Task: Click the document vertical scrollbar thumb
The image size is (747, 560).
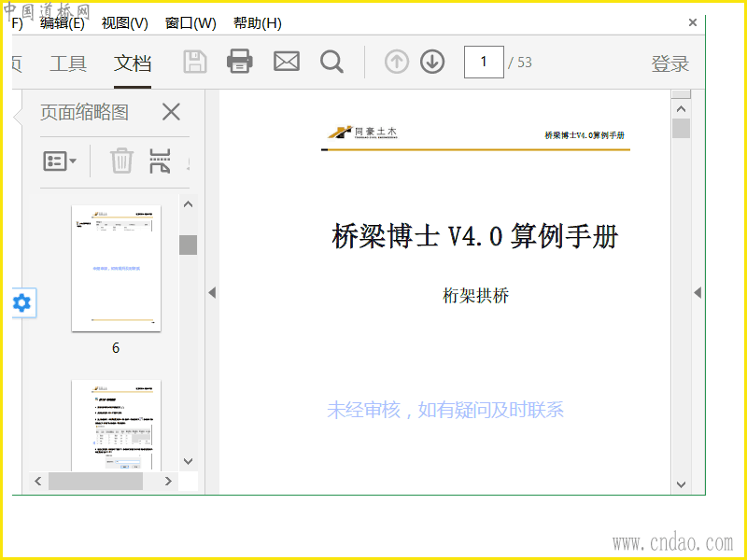Action: [x=682, y=128]
